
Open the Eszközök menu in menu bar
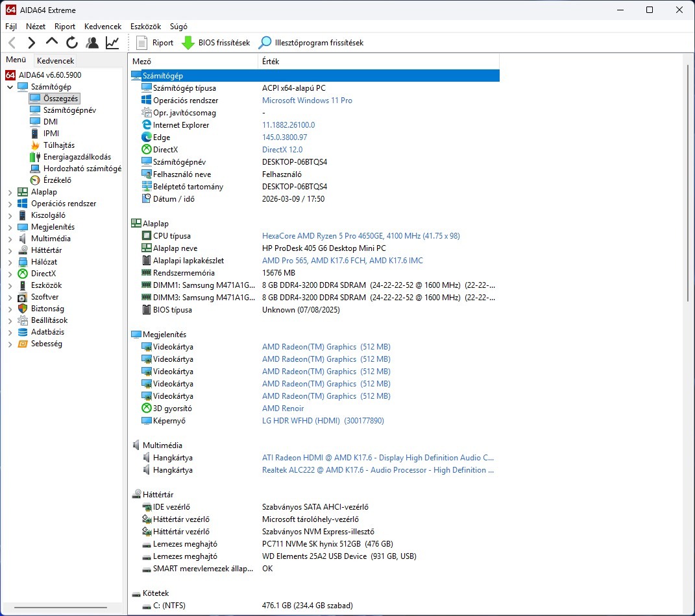point(146,27)
